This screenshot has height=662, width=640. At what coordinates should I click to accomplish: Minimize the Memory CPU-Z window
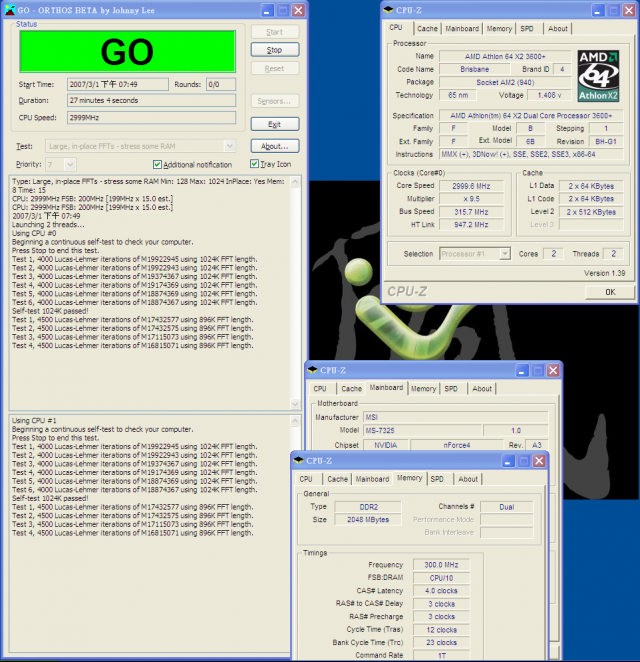tap(508, 461)
